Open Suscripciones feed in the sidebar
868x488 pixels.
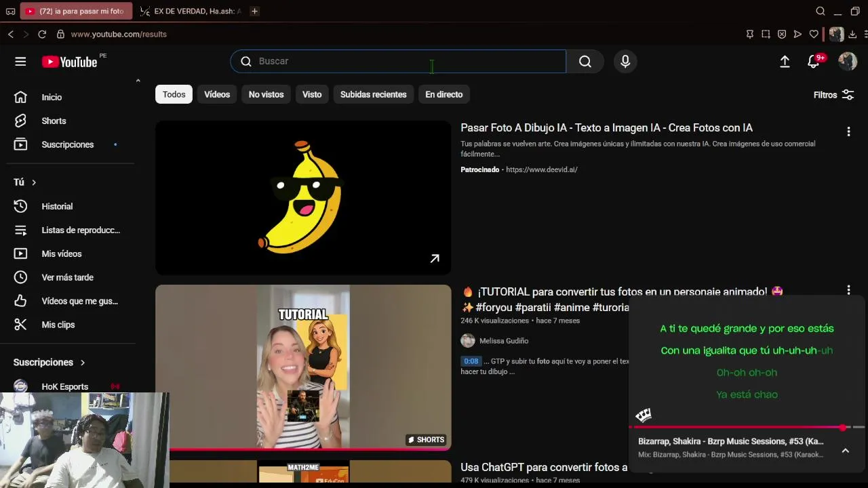point(67,145)
